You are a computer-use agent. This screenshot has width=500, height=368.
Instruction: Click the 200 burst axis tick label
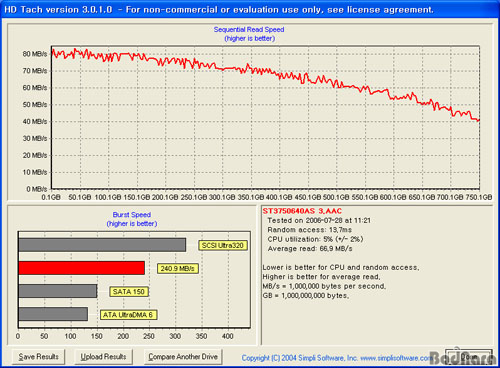[x=123, y=336]
